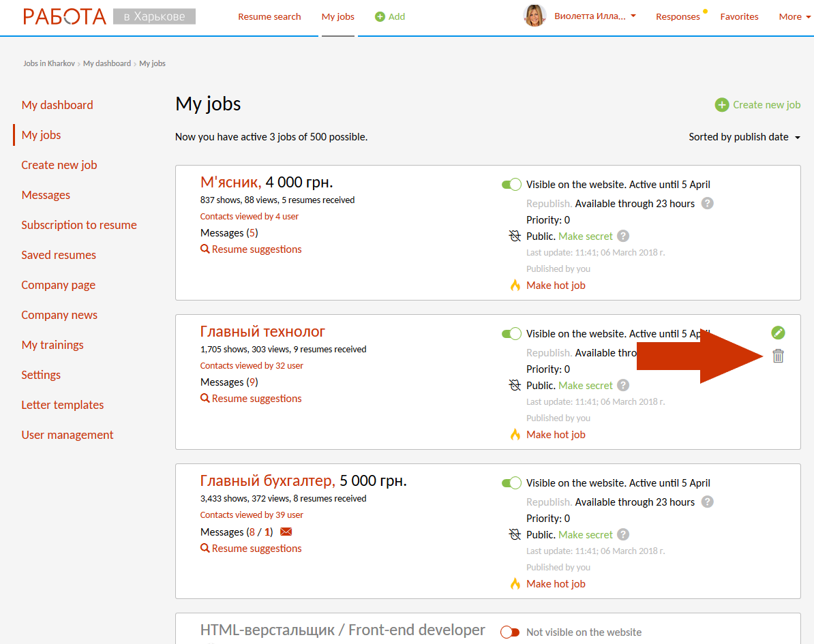This screenshot has height=644, width=814.
Task: Click the trash icon for Главный технолог
Action: click(778, 356)
